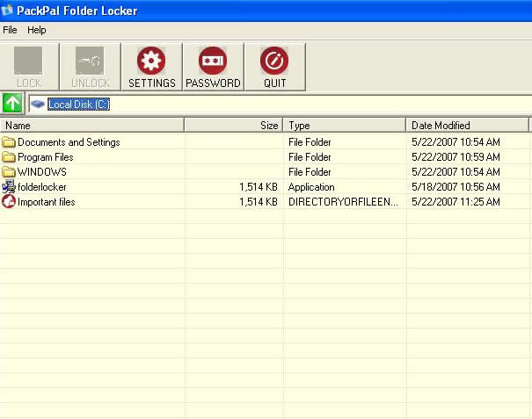Click the WINDOWS folder icon
532x419 pixels.
[9, 172]
